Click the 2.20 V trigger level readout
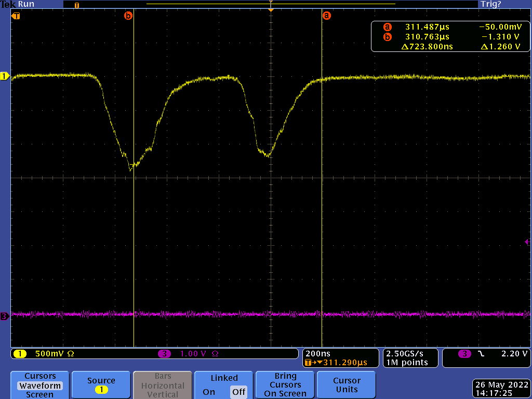The height and width of the screenshot is (399, 532). click(x=514, y=354)
